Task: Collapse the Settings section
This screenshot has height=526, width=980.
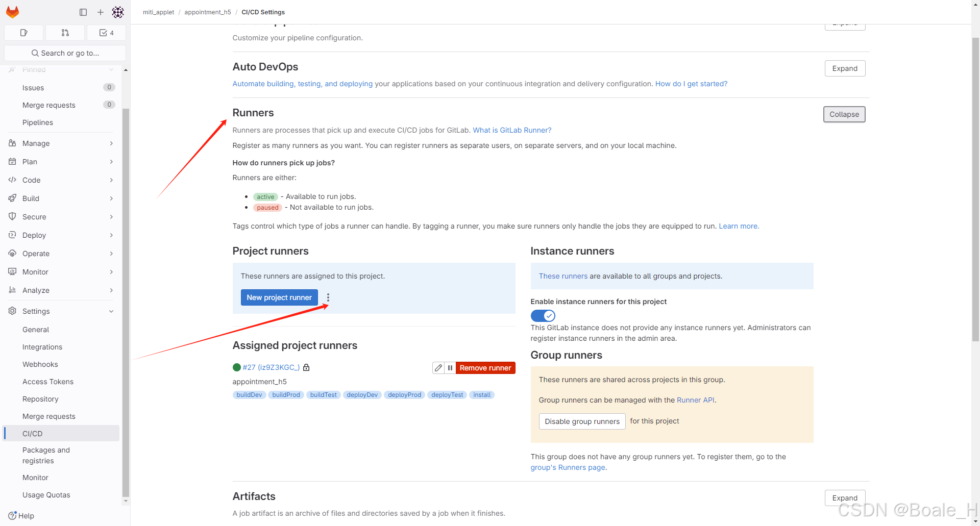Action: pyautogui.click(x=61, y=311)
